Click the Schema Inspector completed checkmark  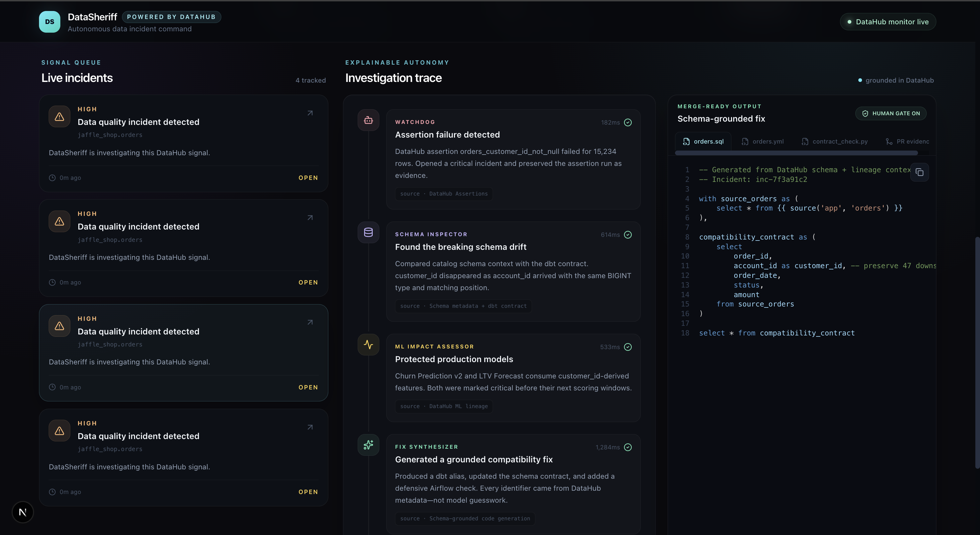coord(628,235)
